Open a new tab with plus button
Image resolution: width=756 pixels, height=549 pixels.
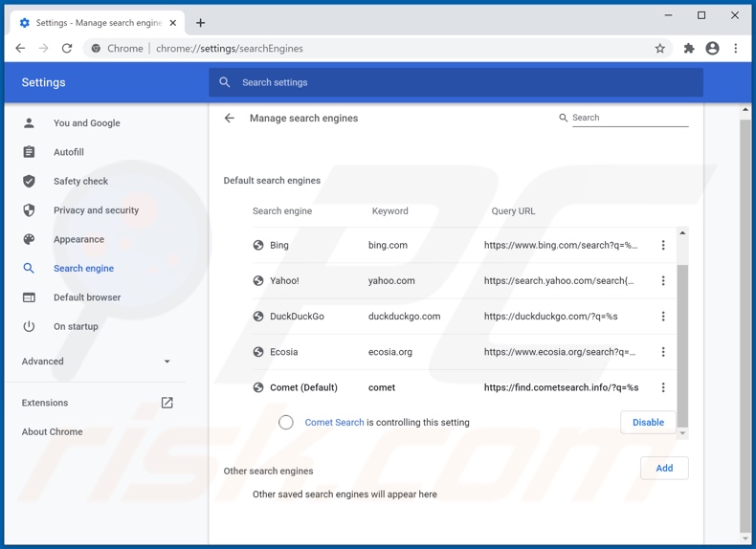pos(201,23)
